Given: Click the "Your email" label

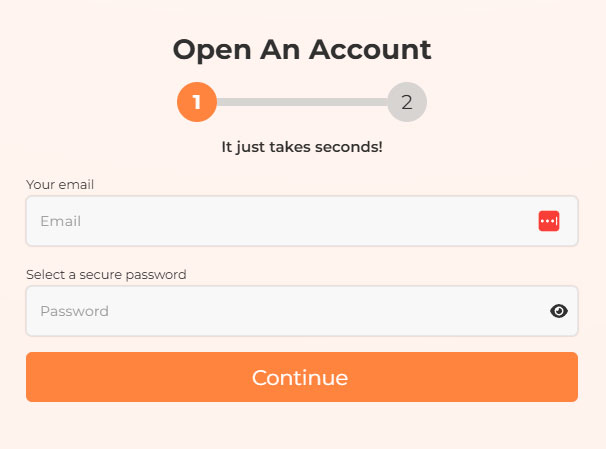Looking at the screenshot, I should [60, 184].
